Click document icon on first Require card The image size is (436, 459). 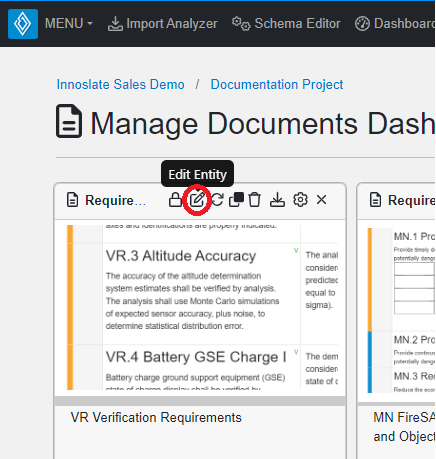(72, 200)
